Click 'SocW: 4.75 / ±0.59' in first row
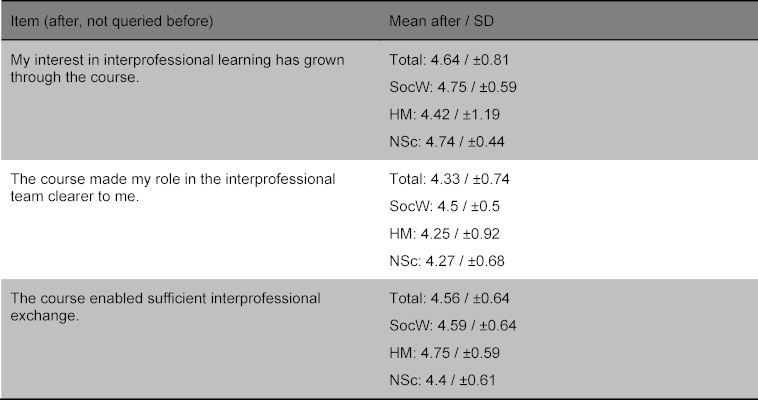The height and width of the screenshot is (400, 758). pos(453,87)
